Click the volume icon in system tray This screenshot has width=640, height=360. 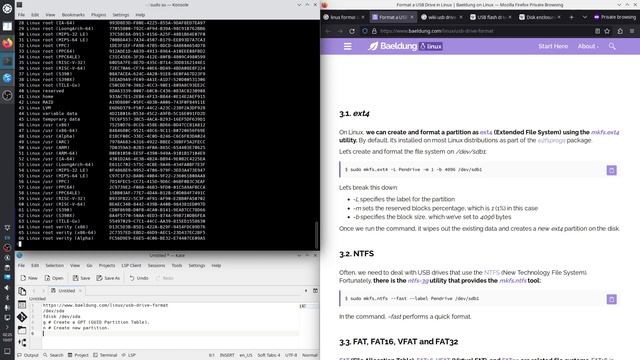pos(7,287)
